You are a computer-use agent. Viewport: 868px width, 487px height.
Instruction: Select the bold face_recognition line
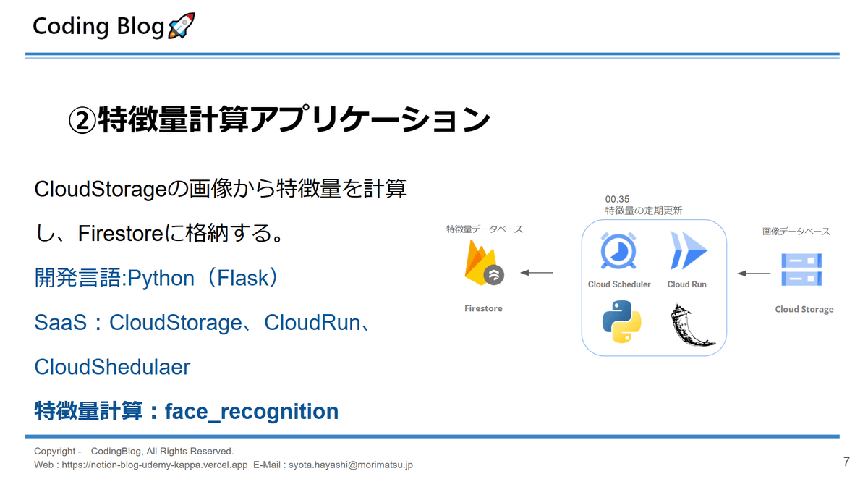coord(187,411)
